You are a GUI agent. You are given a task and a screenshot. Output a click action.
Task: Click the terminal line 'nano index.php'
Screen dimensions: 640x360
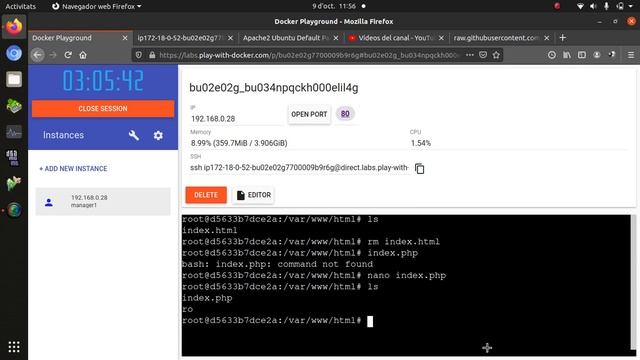(x=407, y=276)
